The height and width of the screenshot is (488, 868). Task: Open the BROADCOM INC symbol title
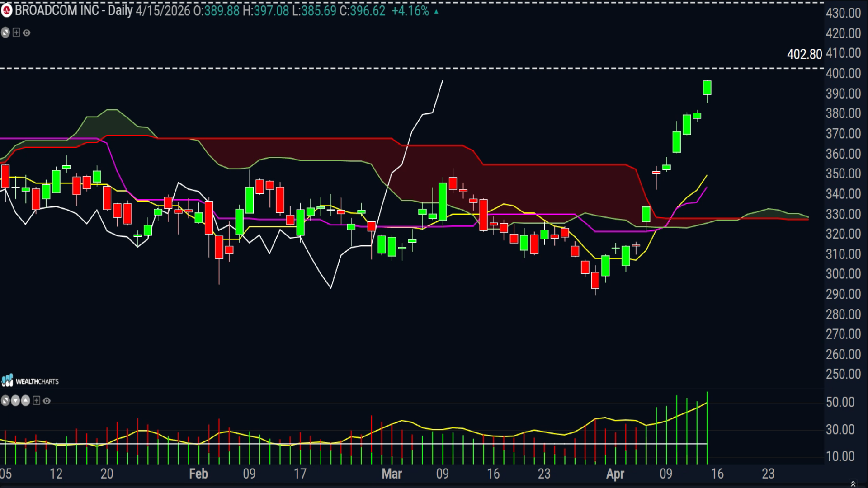(57, 10)
